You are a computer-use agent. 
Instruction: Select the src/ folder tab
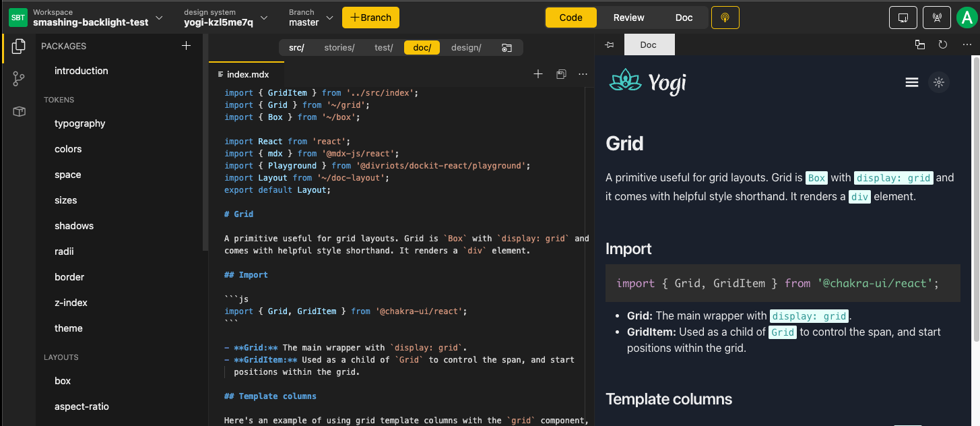click(296, 48)
